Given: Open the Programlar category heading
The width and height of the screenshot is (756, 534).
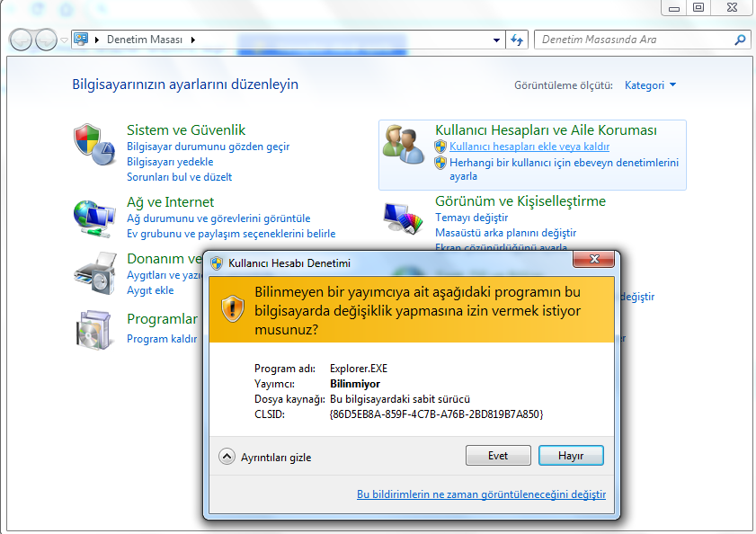Looking at the screenshot, I should click(162, 319).
